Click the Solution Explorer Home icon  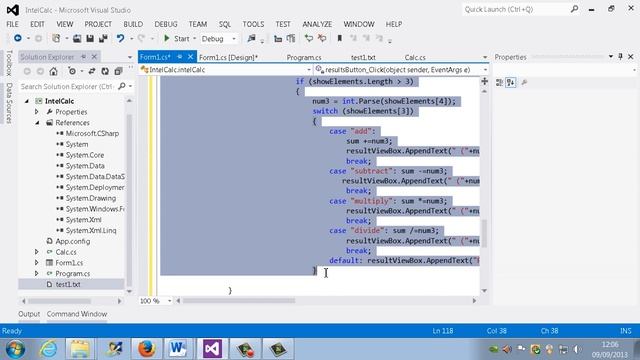[x=53, y=71]
